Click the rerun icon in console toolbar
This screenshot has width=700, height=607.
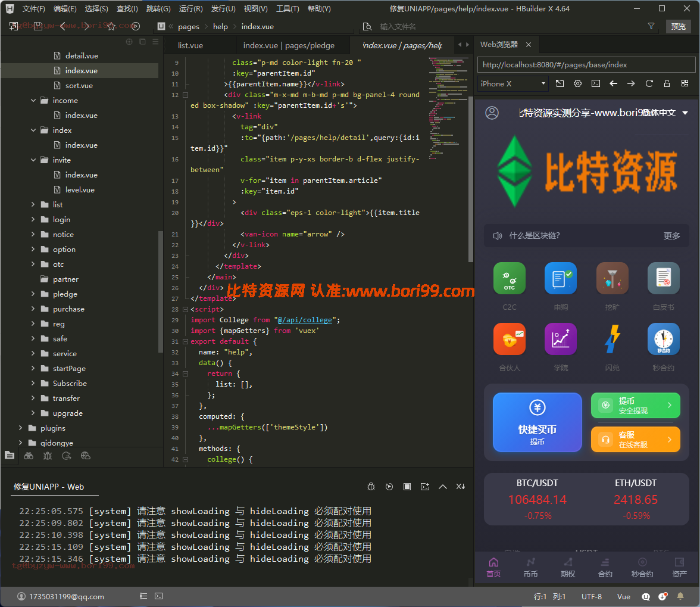click(389, 487)
